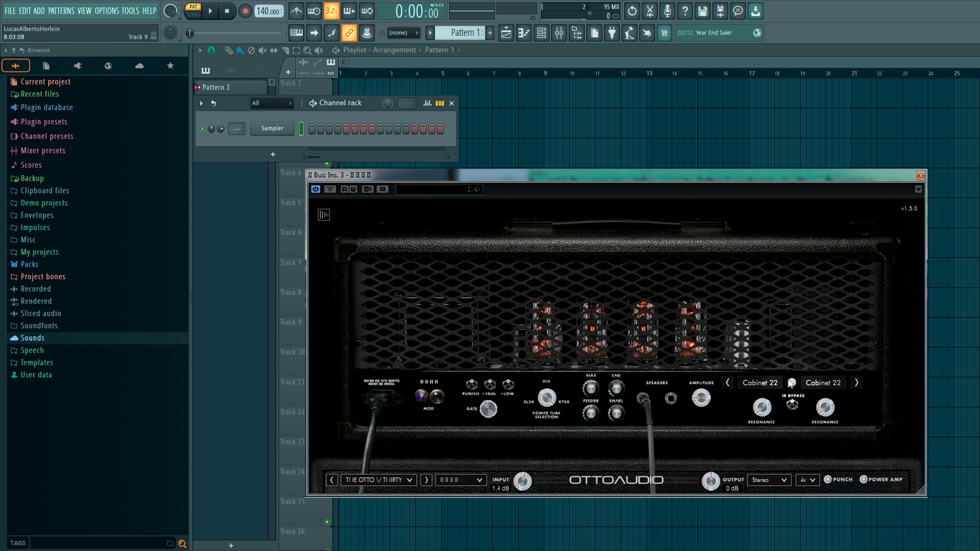Open the Channel rack graph editor icon
980x551 pixels.
point(428,103)
